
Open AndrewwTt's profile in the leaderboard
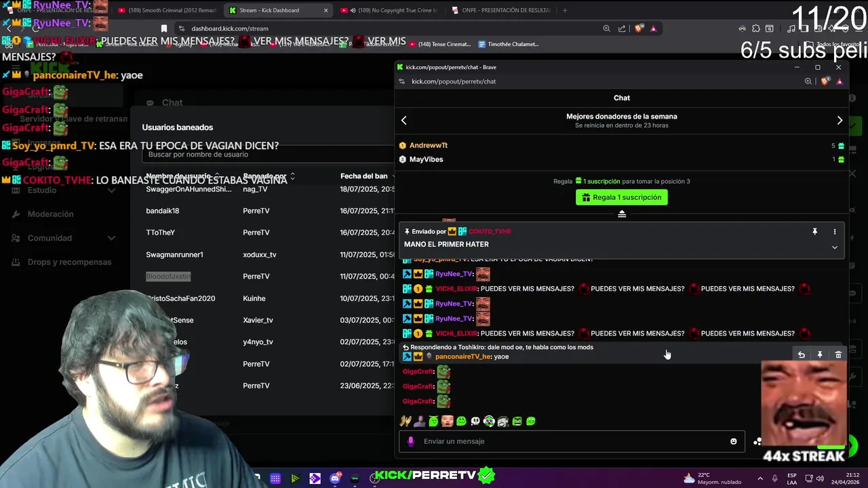429,145
